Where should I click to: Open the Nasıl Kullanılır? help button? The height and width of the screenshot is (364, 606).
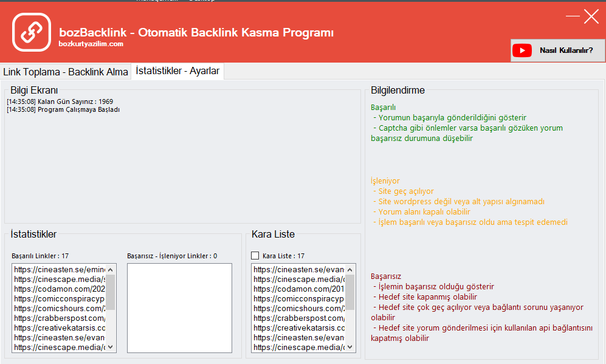coord(558,50)
